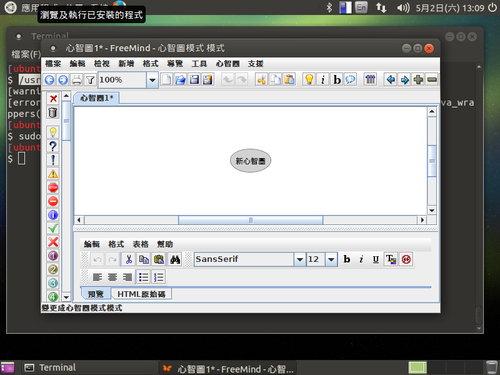Cut text in note editor with scissors

(129, 259)
